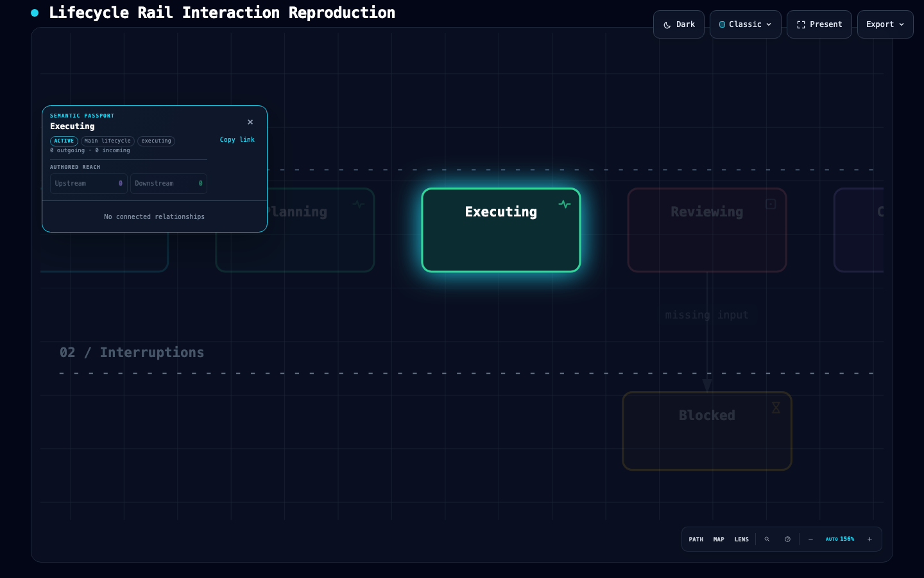Click the Lifecycle Rail Interaction Reproduction title
Viewport: 924px width, 578px height.
pyautogui.click(x=222, y=13)
